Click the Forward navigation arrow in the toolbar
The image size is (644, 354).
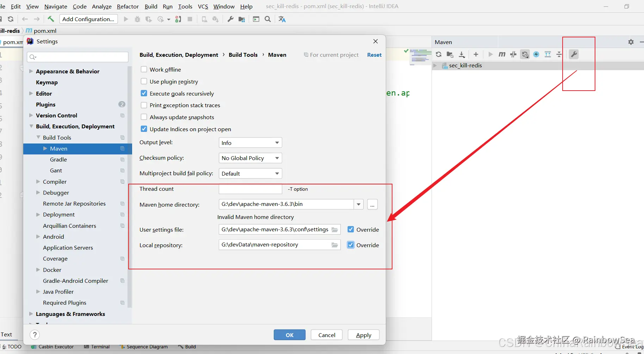point(37,19)
